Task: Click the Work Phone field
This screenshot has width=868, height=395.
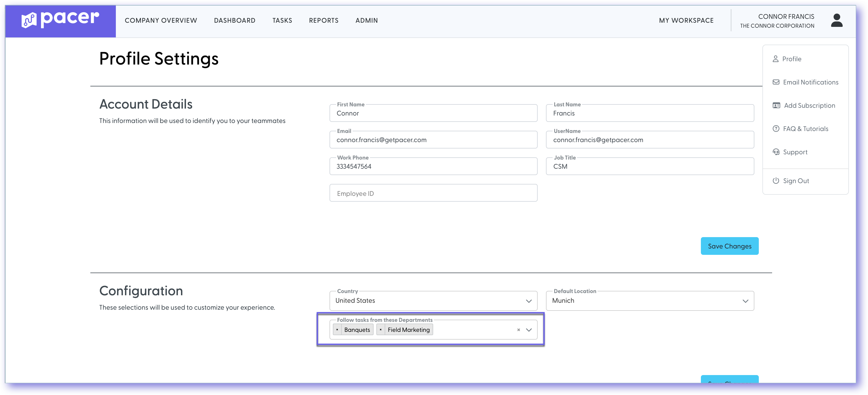Action: [433, 166]
